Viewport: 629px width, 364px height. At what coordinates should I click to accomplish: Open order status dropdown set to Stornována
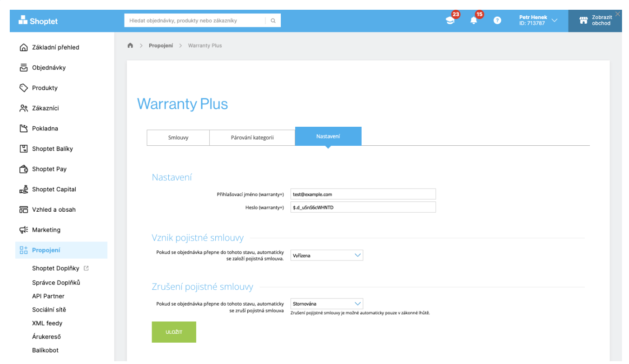click(326, 304)
